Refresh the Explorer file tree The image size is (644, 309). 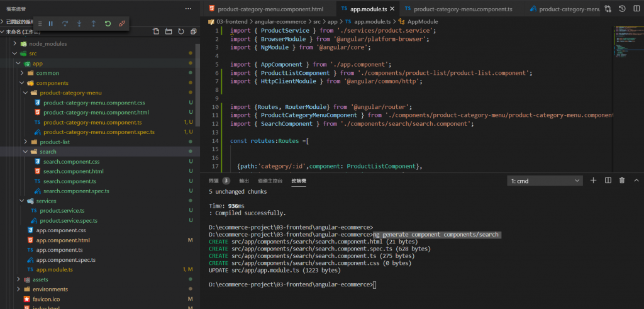180,31
